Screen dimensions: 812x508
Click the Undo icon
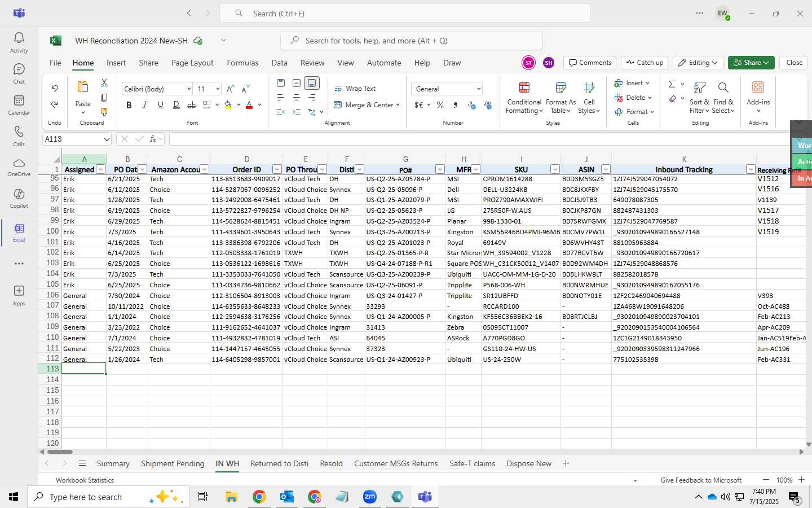pyautogui.click(x=55, y=89)
